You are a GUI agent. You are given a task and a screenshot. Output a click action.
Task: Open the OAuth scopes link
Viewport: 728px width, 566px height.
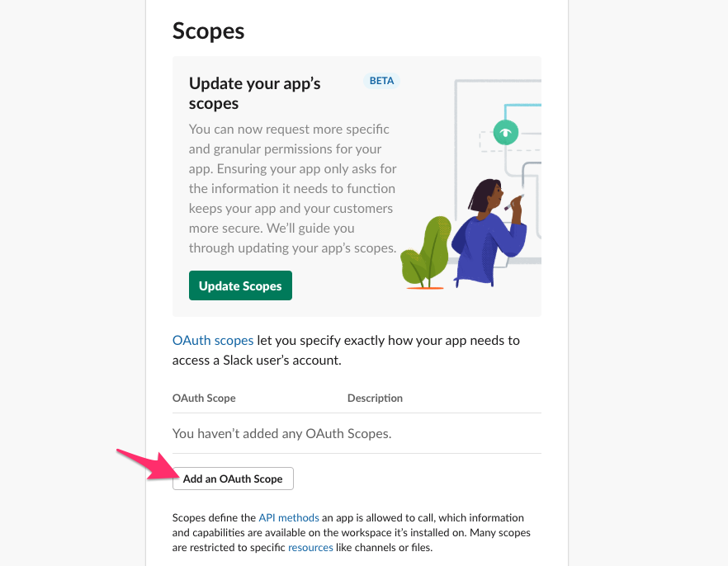click(213, 341)
